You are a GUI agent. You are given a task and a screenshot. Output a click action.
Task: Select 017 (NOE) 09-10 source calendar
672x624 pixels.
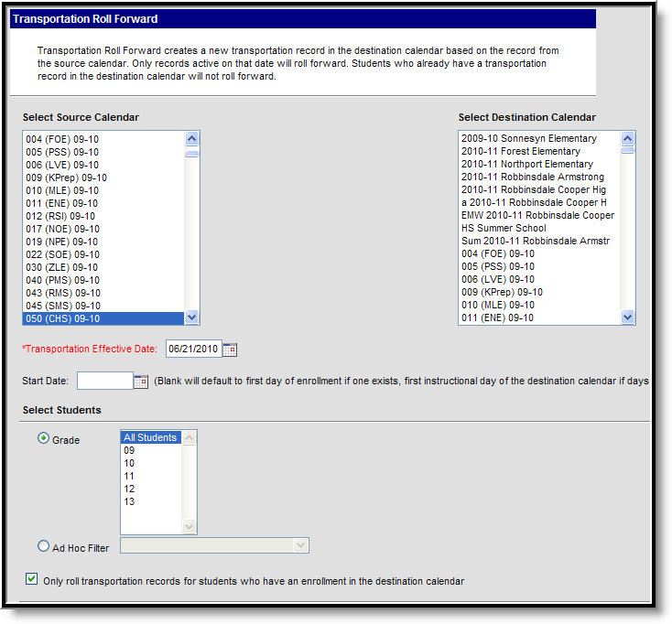pyautogui.click(x=103, y=229)
